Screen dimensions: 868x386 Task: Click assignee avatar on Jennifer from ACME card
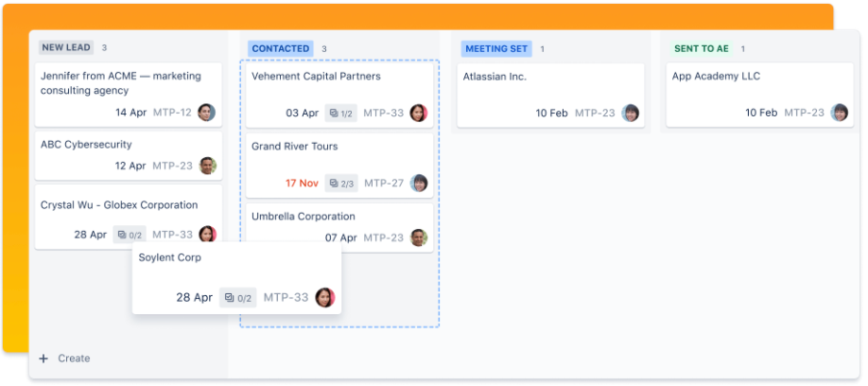[206, 113]
